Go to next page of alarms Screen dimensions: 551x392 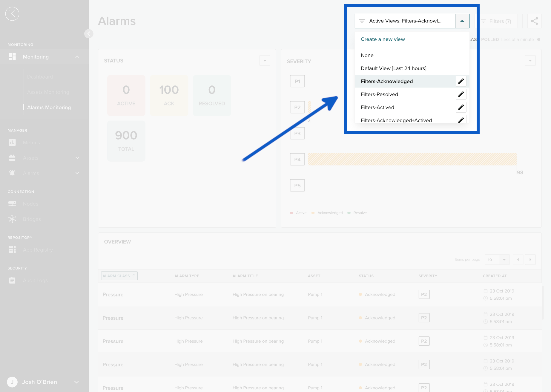[530, 260]
